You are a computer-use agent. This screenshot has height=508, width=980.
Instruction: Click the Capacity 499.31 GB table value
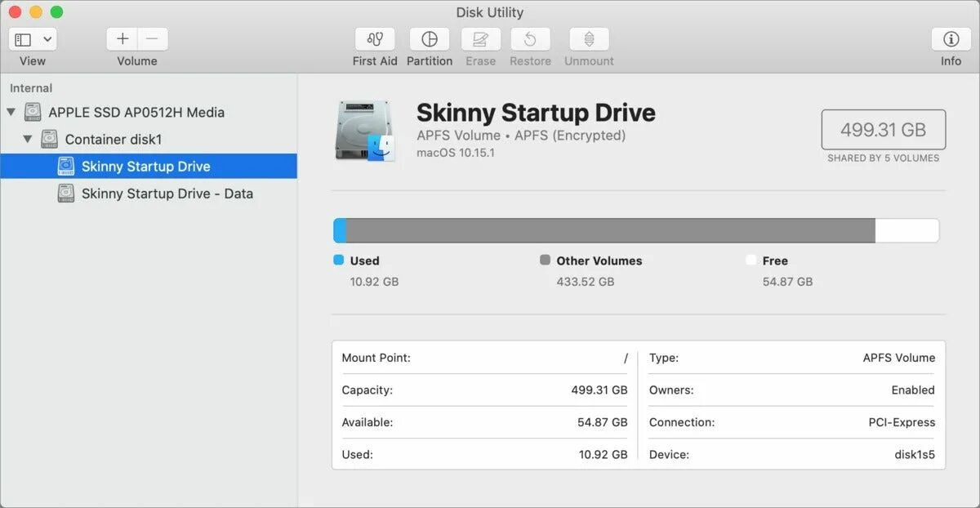coord(599,390)
